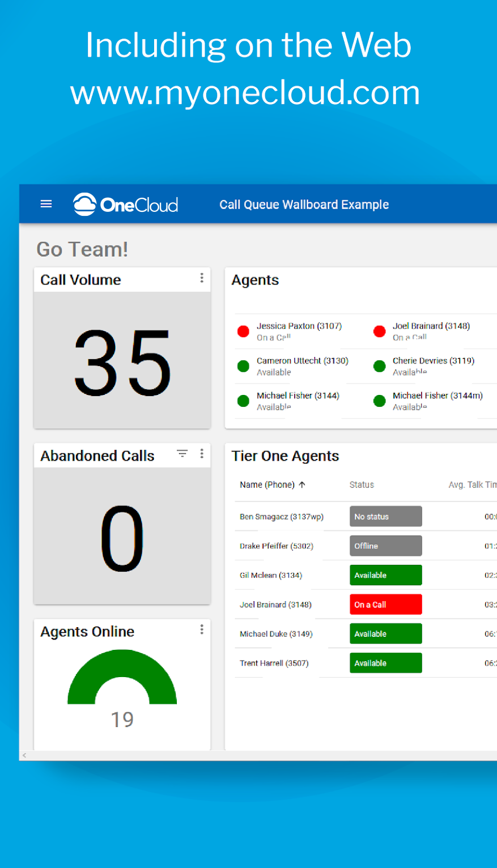The height and width of the screenshot is (868, 497).
Task: Click the Name (Phone) column header
Action: [267, 484]
